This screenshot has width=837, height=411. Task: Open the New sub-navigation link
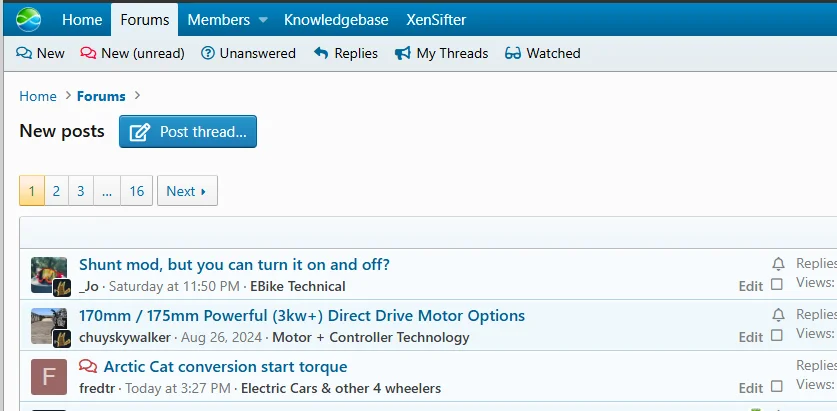coord(51,53)
